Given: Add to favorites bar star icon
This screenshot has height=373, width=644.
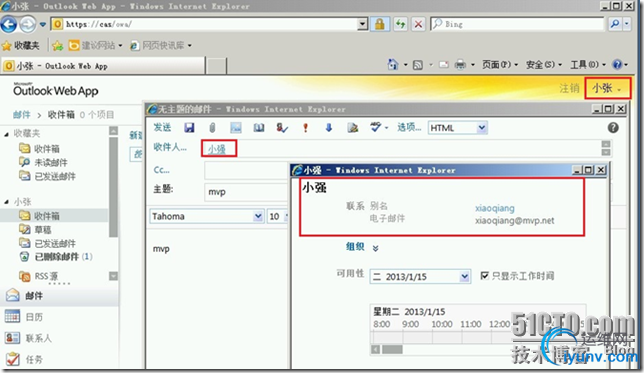Looking at the screenshot, I should [x=58, y=46].
